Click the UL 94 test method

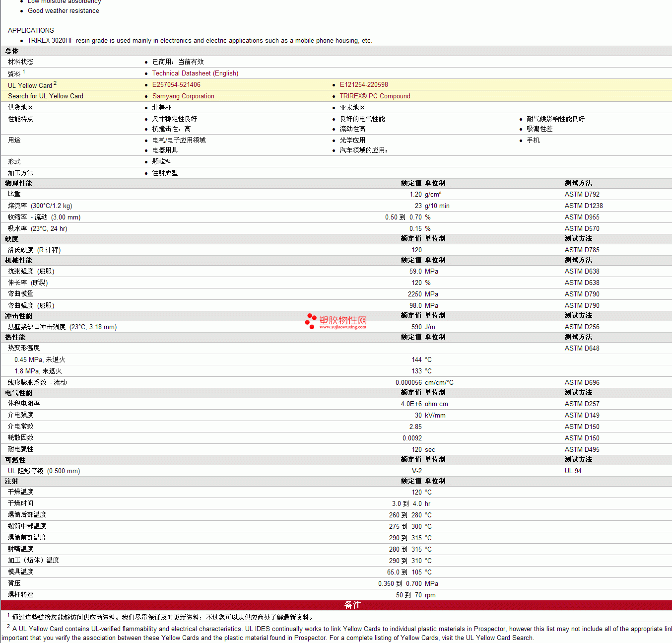(x=573, y=471)
